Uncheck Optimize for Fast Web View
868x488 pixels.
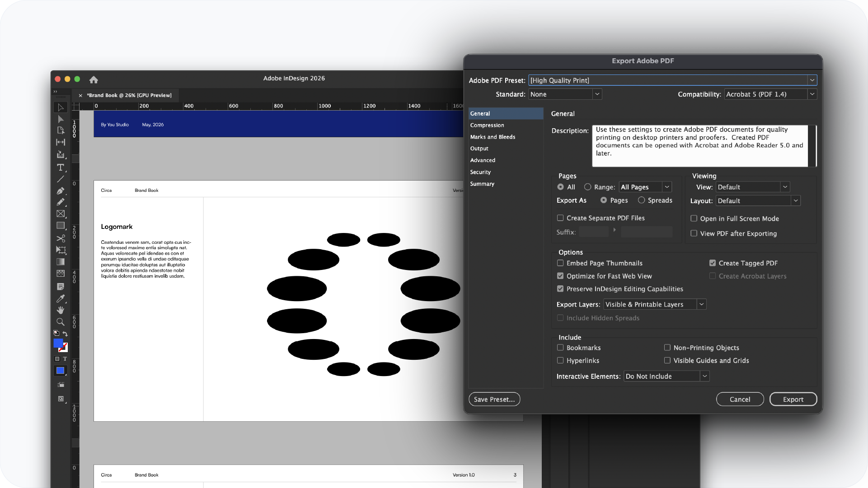[560, 276]
